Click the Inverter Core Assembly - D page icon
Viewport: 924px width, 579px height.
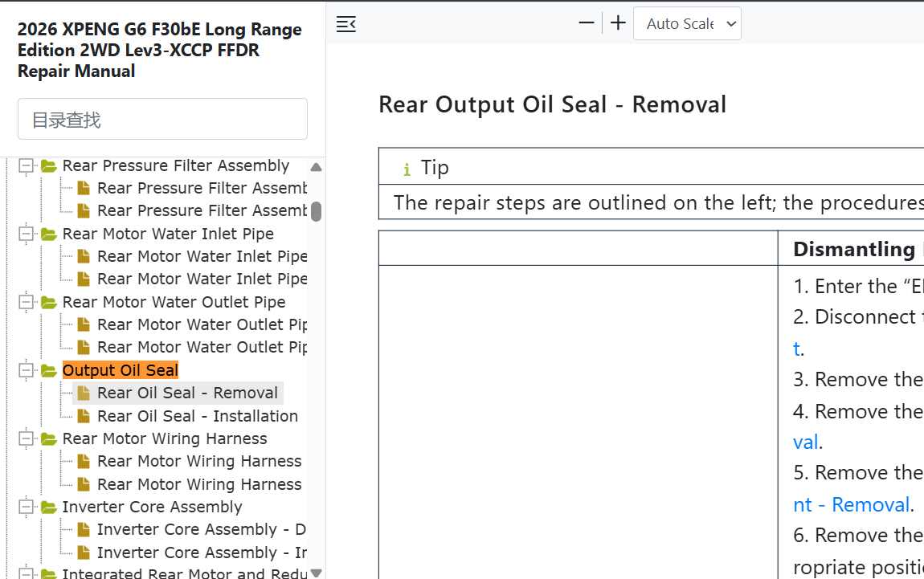pyautogui.click(x=84, y=529)
